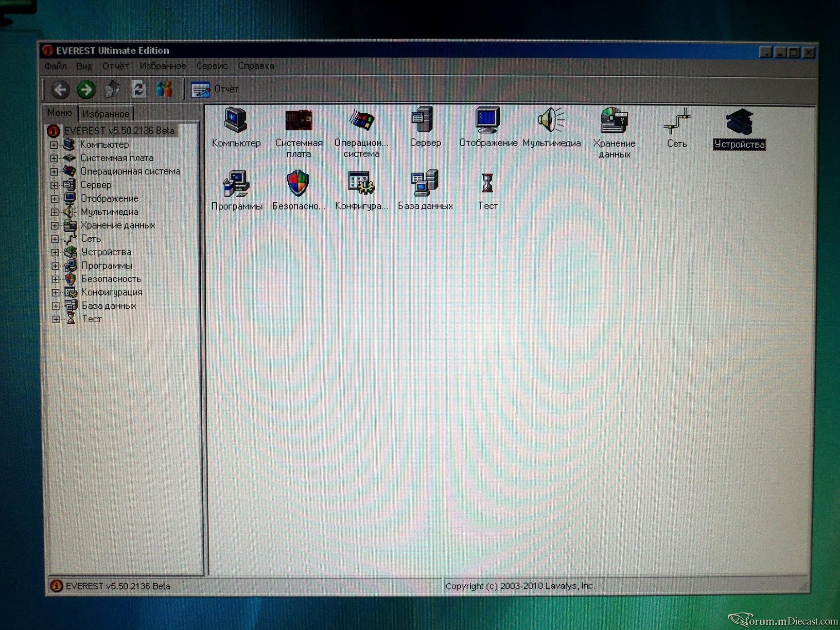840x630 pixels.
Task: Maximize the EVEREST window
Action: (x=794, y=52)
